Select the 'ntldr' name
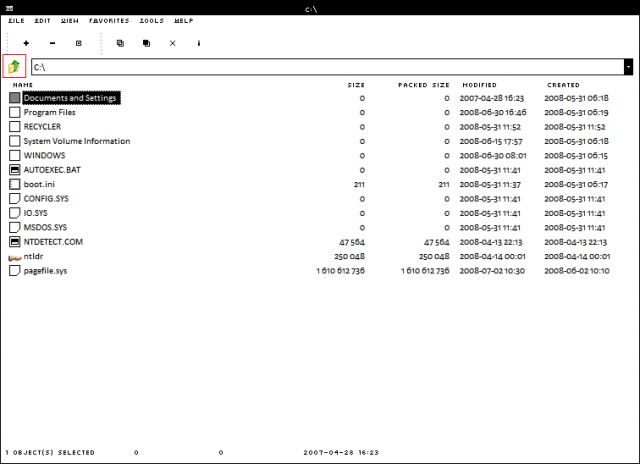Image resolution: width=640 pixels, height=464 pixels. point(33,256)
